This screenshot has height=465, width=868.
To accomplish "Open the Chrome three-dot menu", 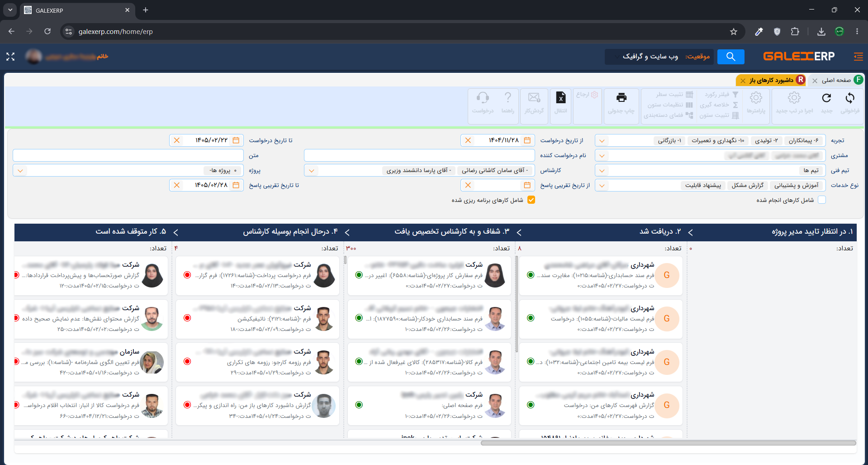I will click(x=857, y=32).
